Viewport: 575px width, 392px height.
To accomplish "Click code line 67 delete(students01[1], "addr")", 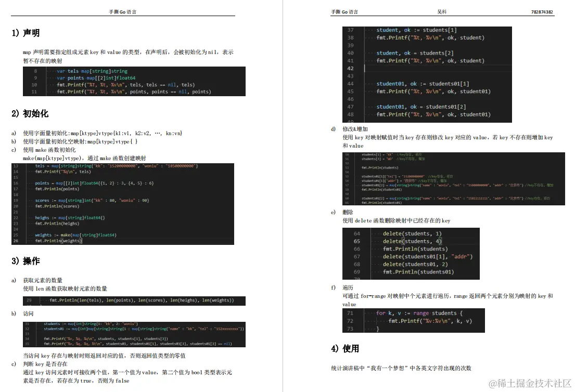I will pyautogui.click(x=428, y=257).
